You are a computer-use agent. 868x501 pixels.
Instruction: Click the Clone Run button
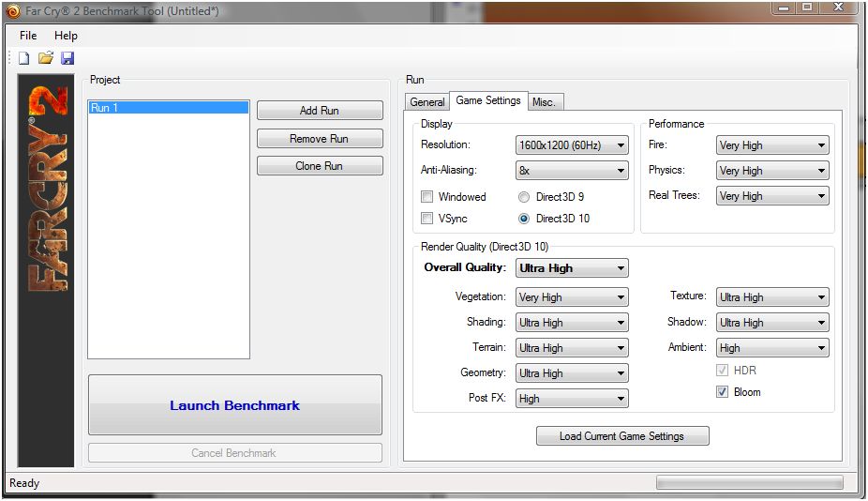pos(320,166)
